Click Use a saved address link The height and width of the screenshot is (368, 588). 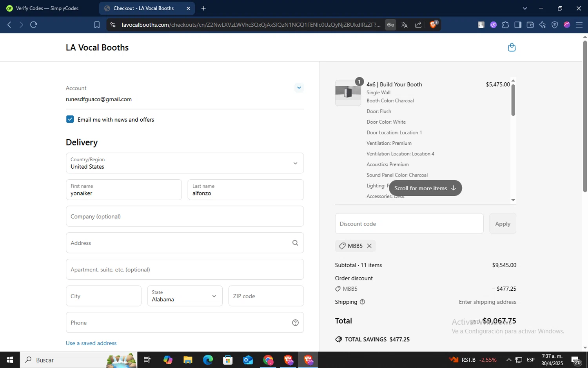point(91,343)
